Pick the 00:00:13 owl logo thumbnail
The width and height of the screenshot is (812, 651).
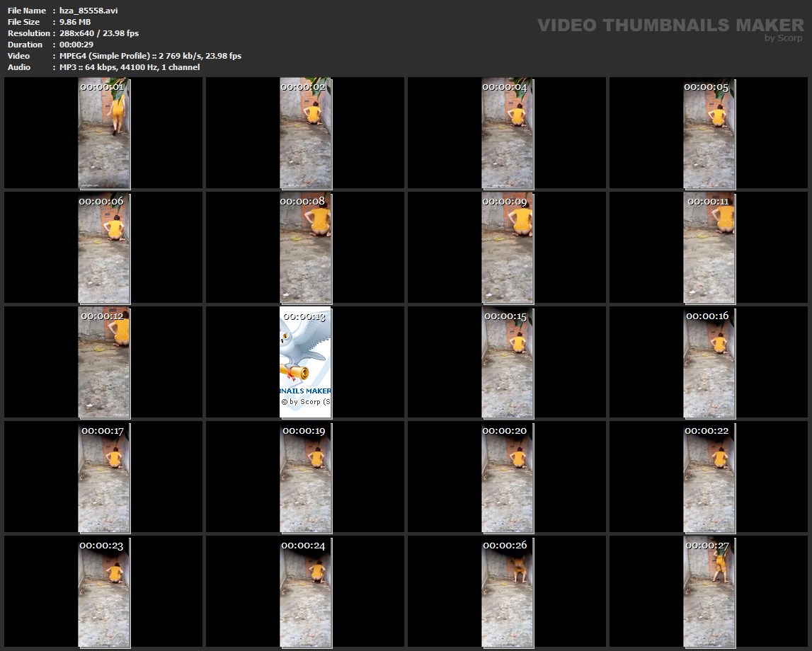pyautogui.click(x=306, y=363)
